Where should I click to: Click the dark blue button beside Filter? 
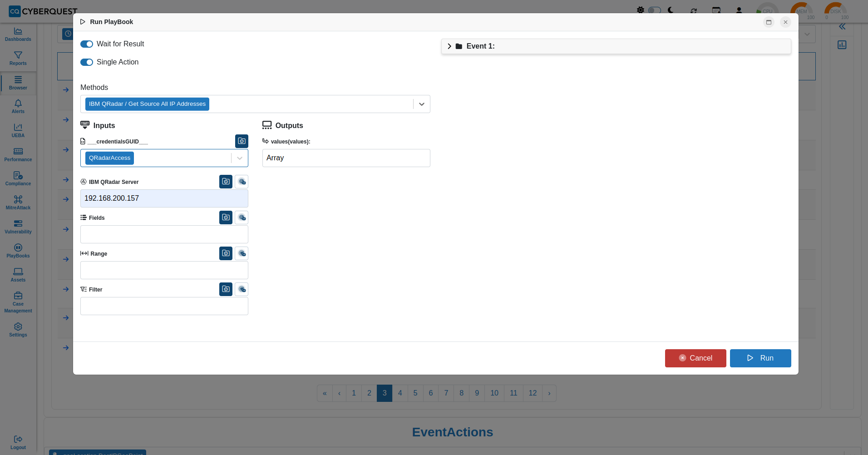tap(226, 289)
